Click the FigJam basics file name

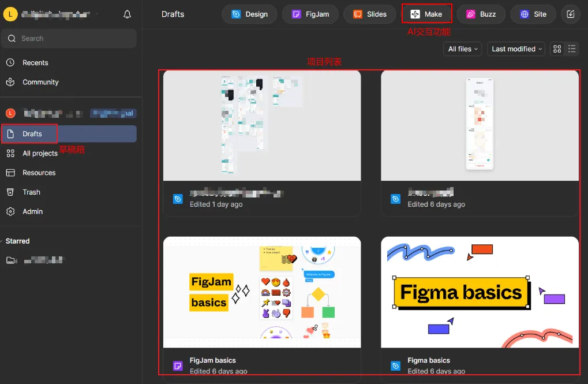[212, 360]
